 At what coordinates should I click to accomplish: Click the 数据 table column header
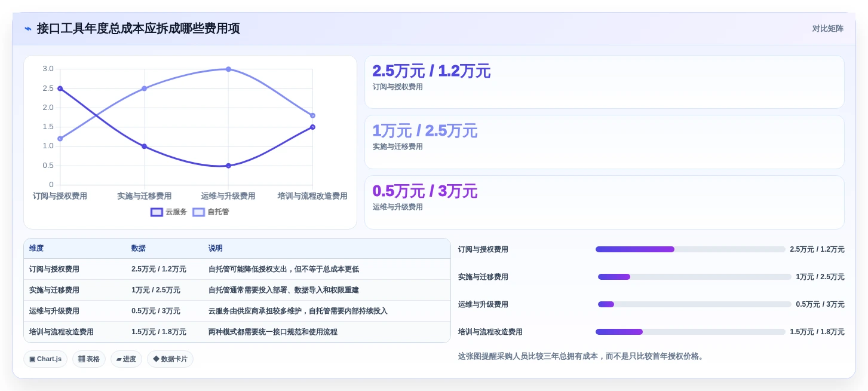click(139, 249)
